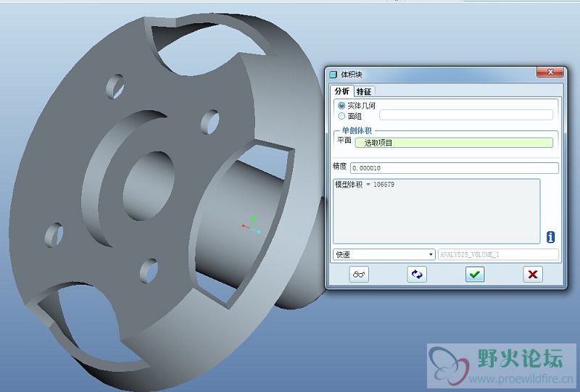This screenshot has height=392, width=580.
Task: Click the coordinate system triad on model
Action: [x=252, y=225]
